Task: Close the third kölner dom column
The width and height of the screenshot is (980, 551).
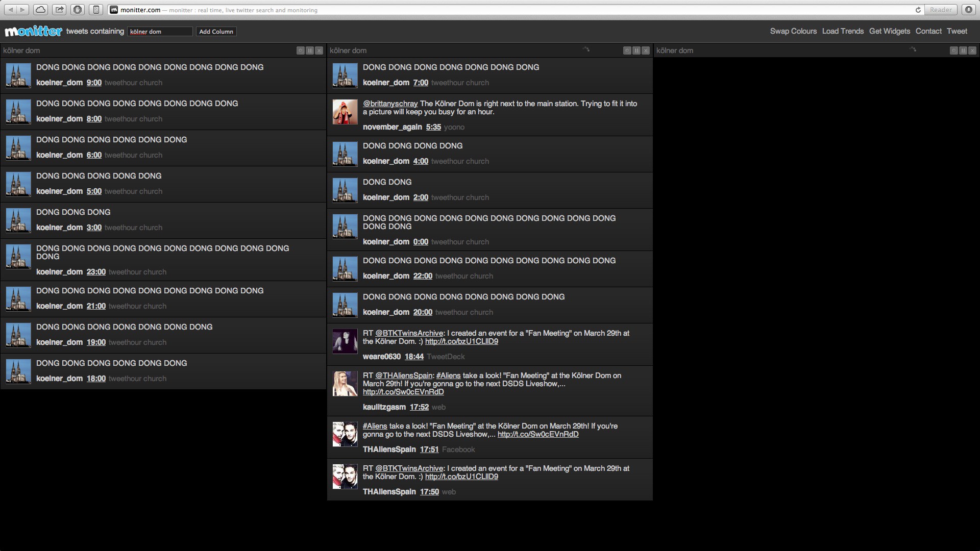Action: [972, 51]
